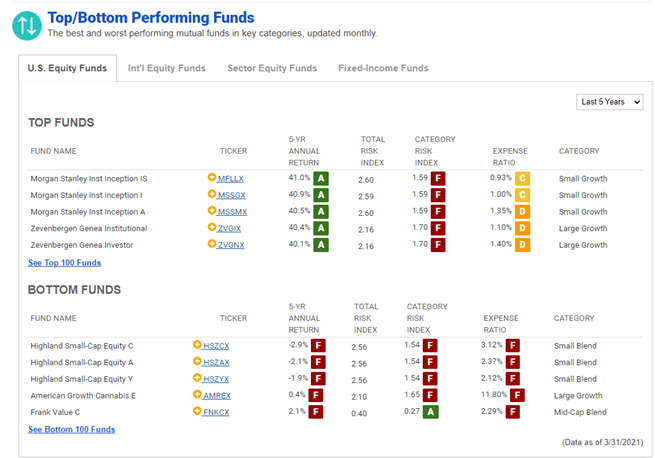Viewport: 655px width, 458px height.
Task: Expand plus icon beside ZVGIX
Action: (x=212, y=227)
